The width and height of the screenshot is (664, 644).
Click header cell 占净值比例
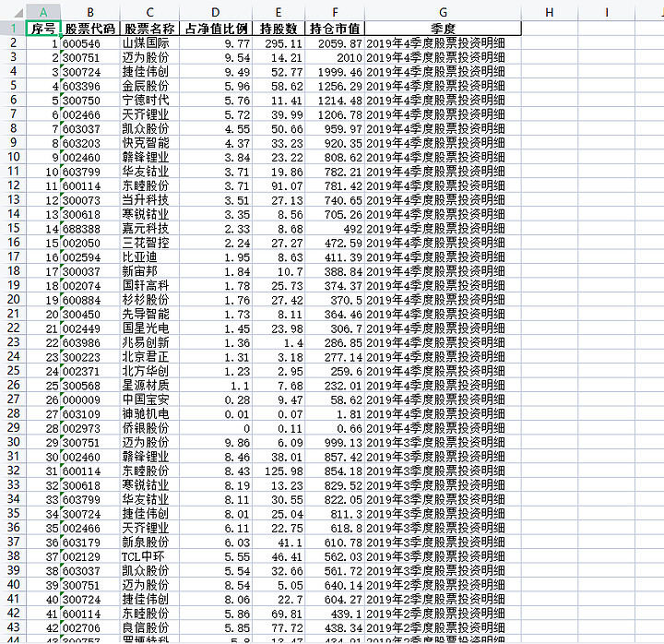coord(216,29)
